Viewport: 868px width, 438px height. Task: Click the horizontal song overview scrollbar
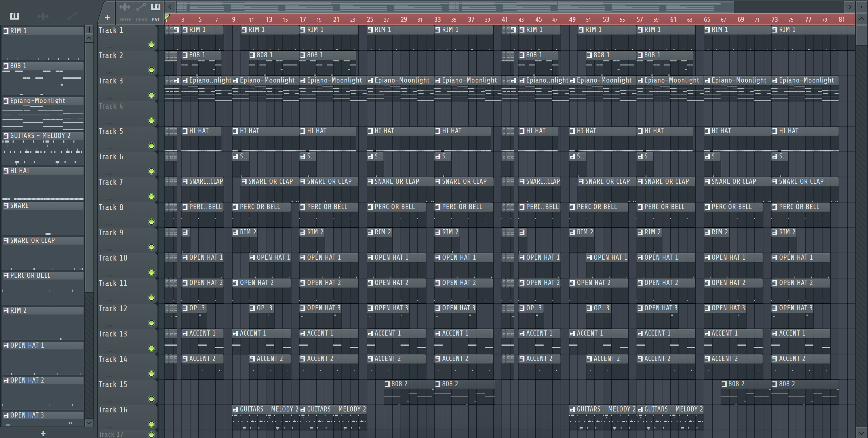coord(455,6)
